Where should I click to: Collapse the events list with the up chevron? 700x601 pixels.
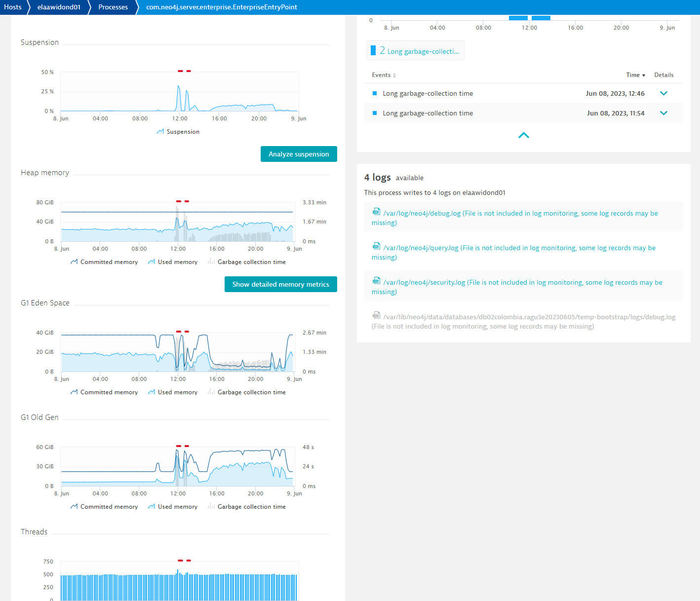(x=523, y=135)
